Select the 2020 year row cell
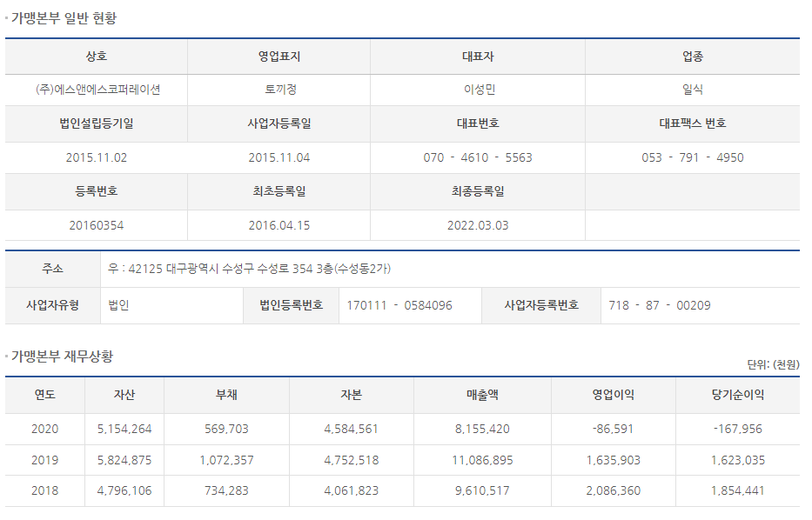Screen dimensions: 812x520 coord(45,429)
